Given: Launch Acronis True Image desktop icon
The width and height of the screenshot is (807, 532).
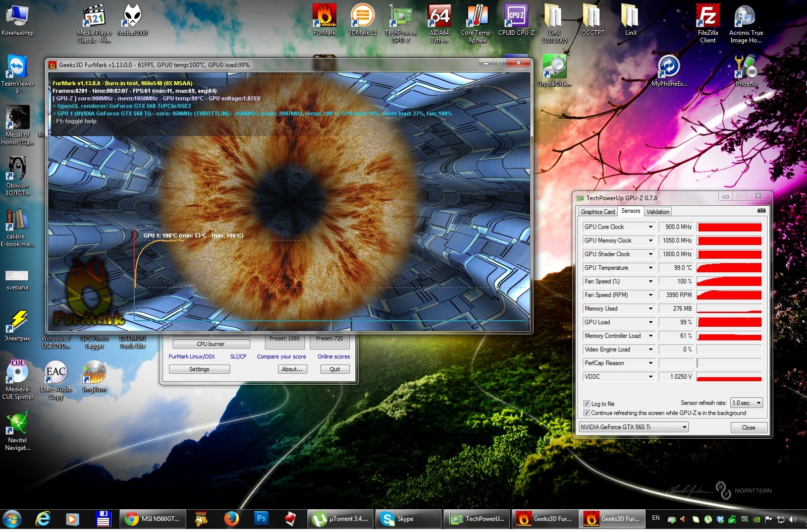Looking at the screenshot, I should (746, 23).
